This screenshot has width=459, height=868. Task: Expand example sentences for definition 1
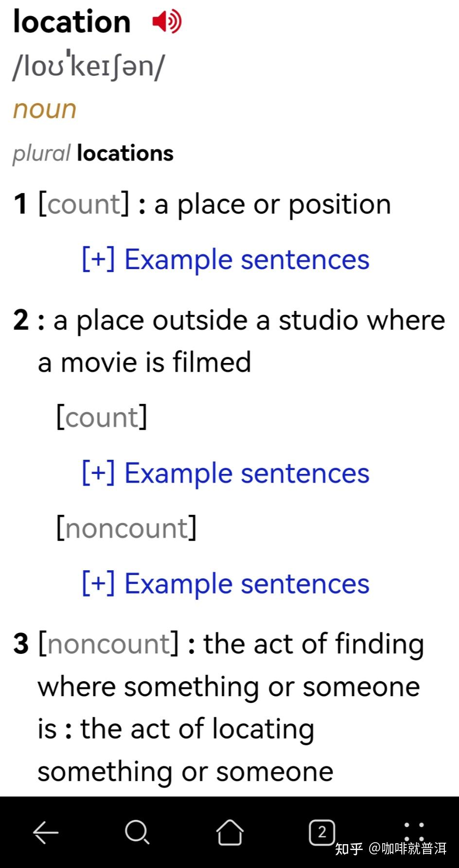[x=226, y=259]
